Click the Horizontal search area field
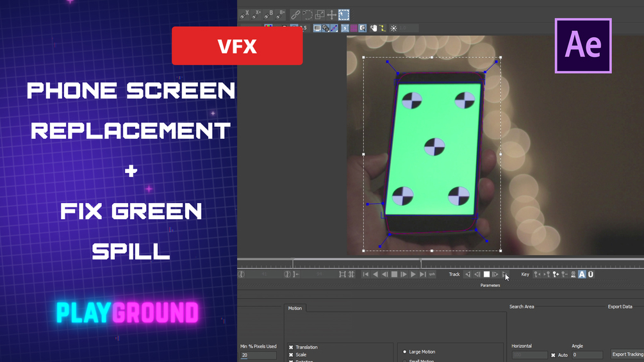 (529, 355)
